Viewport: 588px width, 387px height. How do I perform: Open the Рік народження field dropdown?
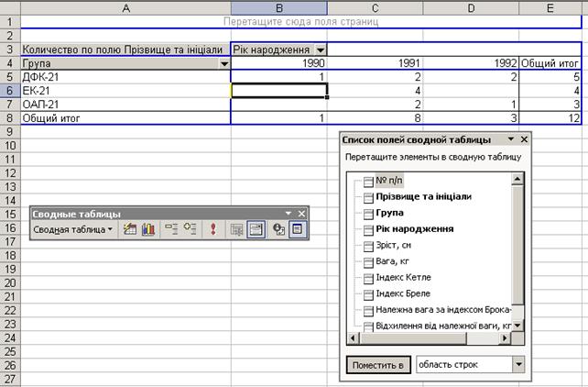pyautogui.click(x=321, y=50)
